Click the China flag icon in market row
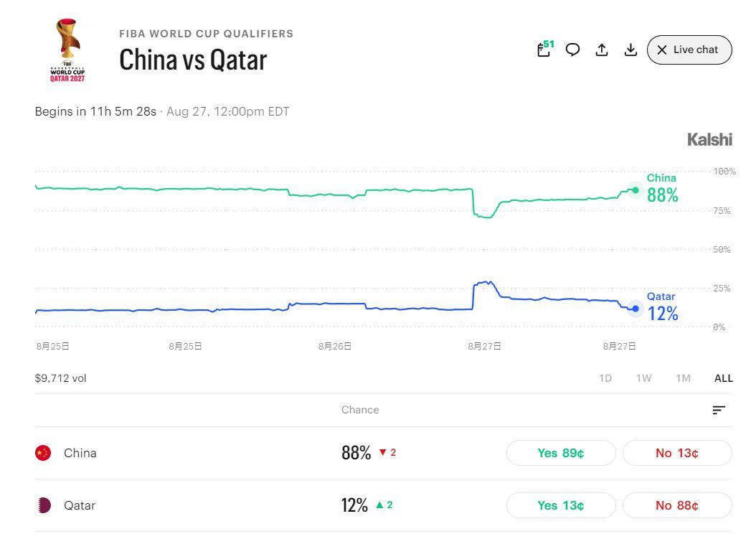The height and width of the screenshot is (534, 756). (x=43, y=453)
